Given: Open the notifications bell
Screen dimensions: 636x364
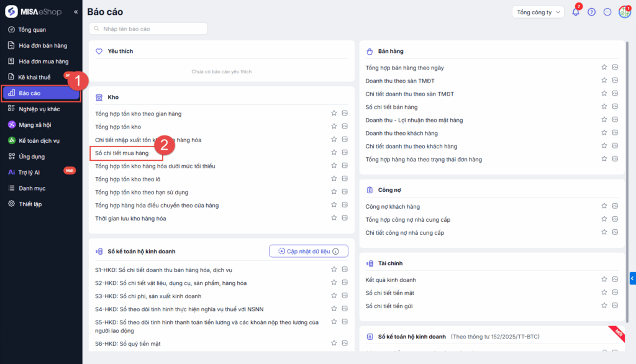Looking at the screenshot, I should point(576,12).
